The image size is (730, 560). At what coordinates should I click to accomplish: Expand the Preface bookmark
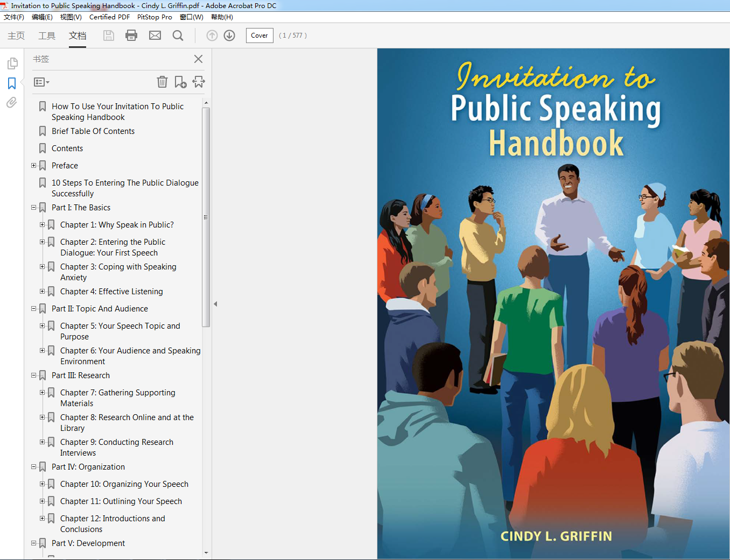pyautogui.click(x=33, y=165)
